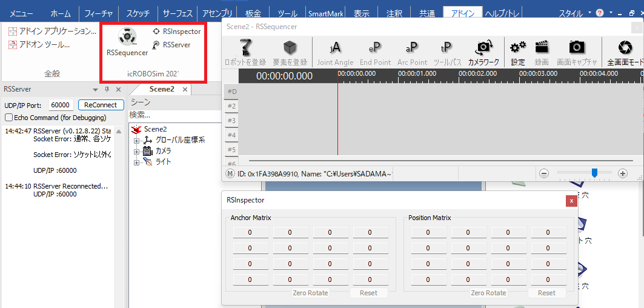Click the アドオン ツール icon
This screenshot has width=644, height=308.
pyautogui.click(x=13, y=45)
